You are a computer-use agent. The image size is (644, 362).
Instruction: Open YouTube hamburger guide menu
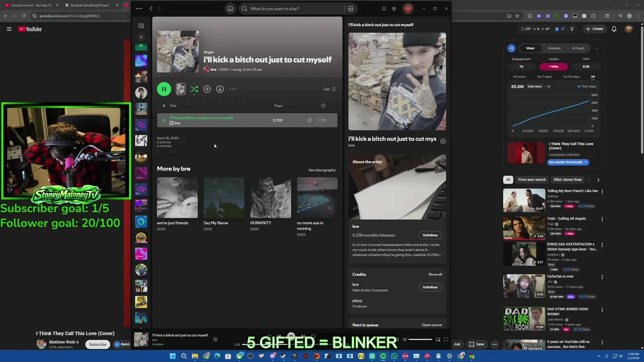(9, 29)
